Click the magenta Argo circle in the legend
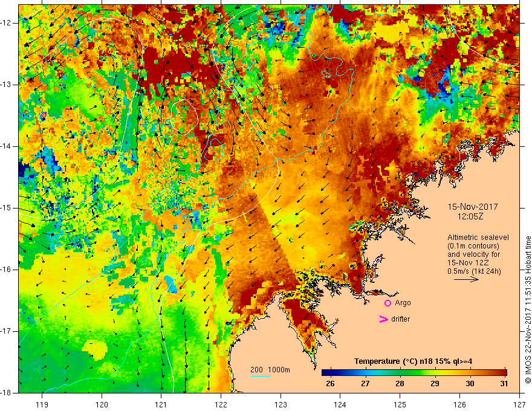This screenshot has height=411, width=532. coord(388,303)
